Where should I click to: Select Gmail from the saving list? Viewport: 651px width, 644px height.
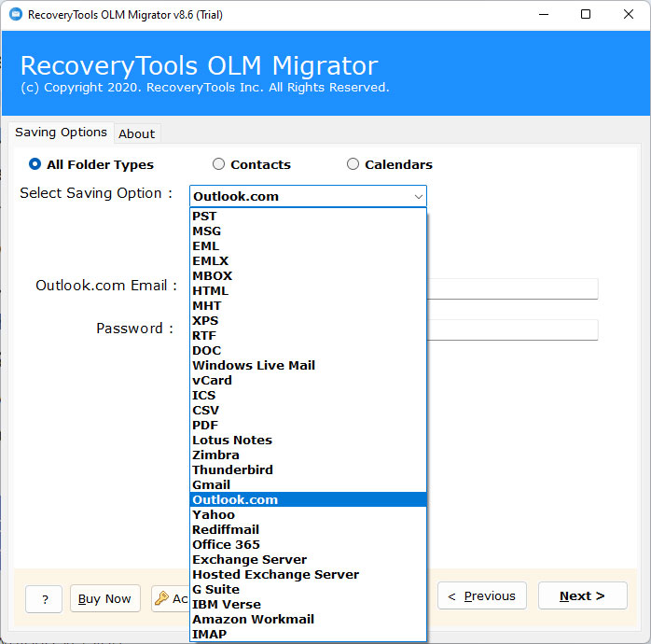coord(212,484)
